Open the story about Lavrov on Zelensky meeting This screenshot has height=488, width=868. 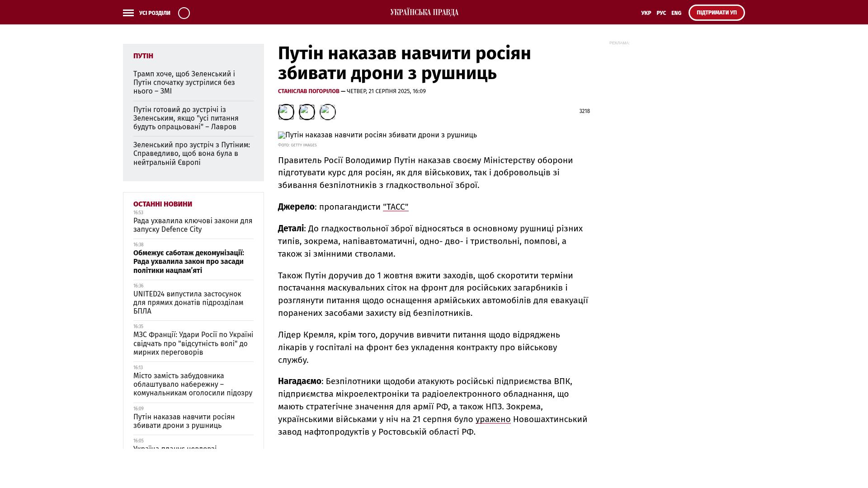(186, 118)
